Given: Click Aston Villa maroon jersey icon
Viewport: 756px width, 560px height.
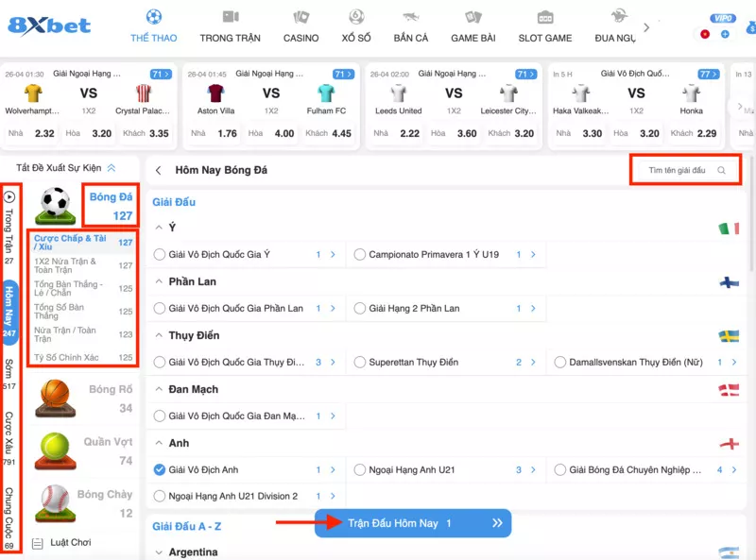Looking at the screenshot, I should (x=215, y=93).
